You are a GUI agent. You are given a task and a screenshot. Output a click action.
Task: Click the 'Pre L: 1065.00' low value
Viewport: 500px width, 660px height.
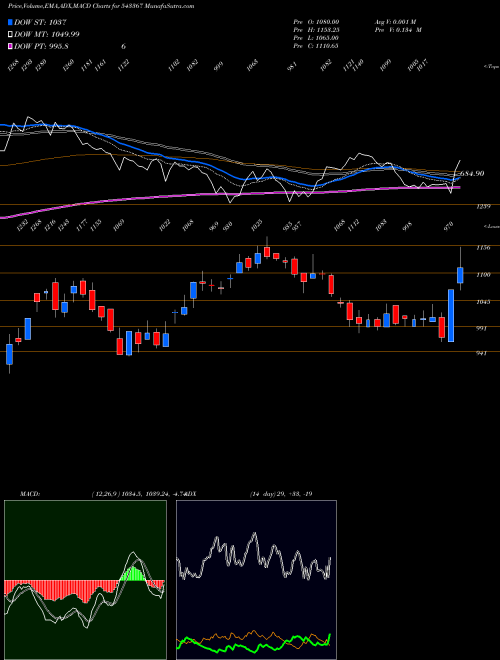point(316,38)
